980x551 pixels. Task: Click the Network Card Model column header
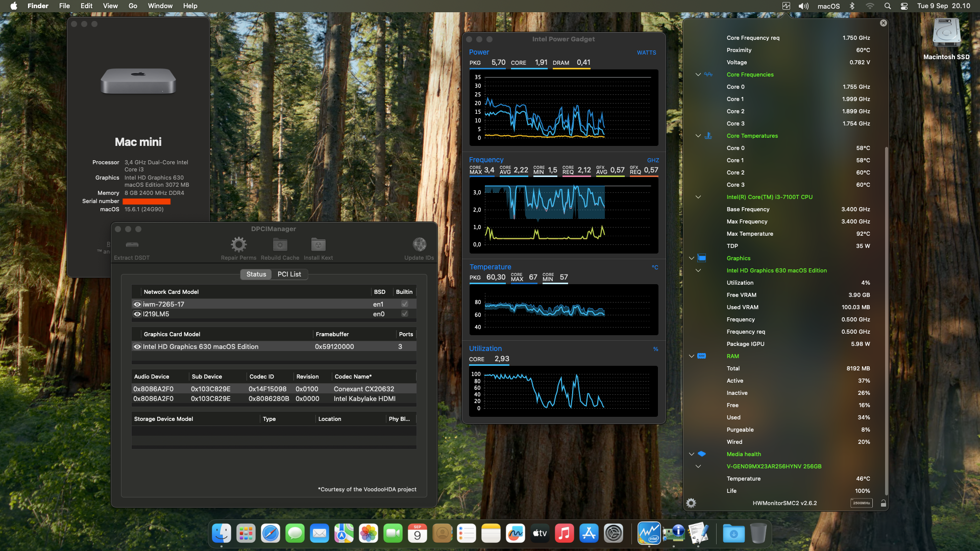tap(171, 292)
